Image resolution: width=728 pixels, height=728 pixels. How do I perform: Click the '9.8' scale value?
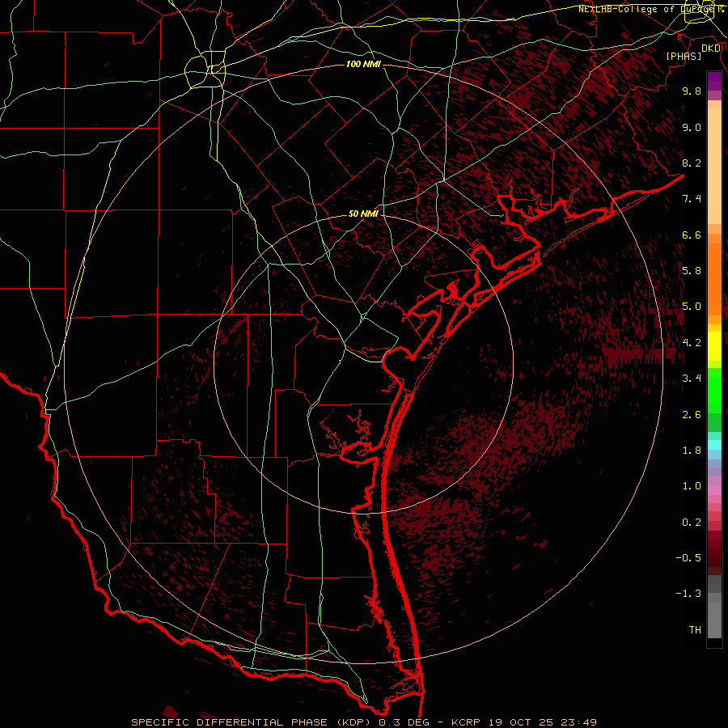pos(692,91)
